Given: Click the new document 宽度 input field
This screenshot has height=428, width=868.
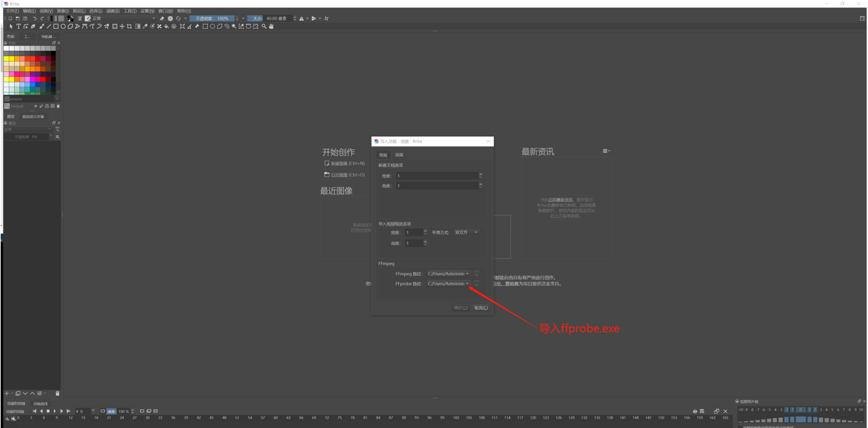Looking at the screenshot, I should (438, 175).
